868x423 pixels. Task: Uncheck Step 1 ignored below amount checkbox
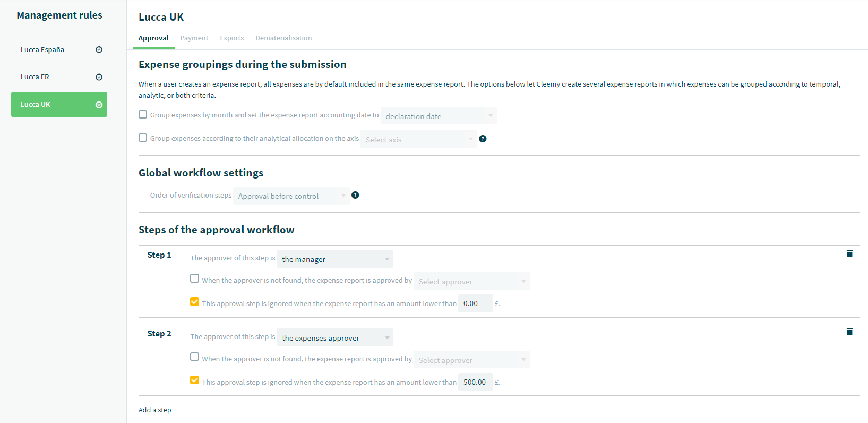tap(194, 301)
